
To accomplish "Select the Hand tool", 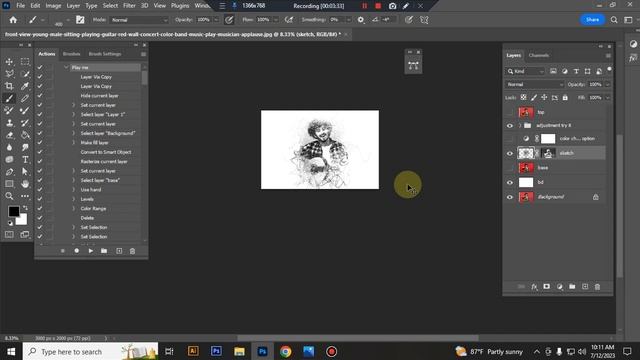I will point(25,184).
